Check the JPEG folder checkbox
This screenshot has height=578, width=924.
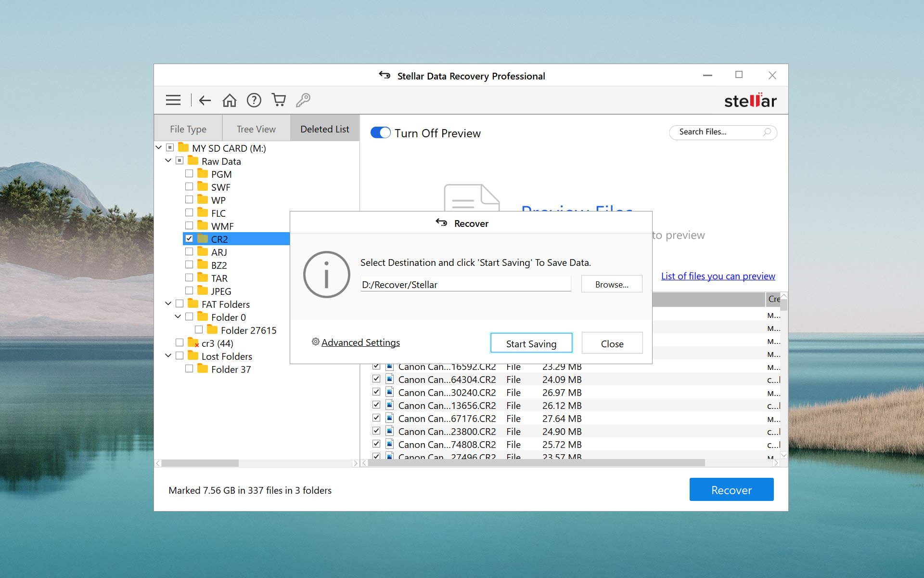pyautogui.click(x=189, y=290)
